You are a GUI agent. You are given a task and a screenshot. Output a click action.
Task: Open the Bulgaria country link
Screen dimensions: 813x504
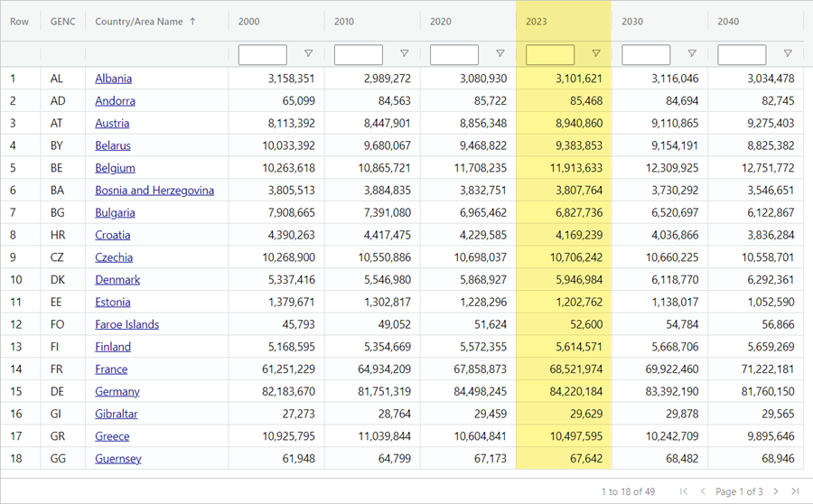pyautogui.click(x=115, y=212)
